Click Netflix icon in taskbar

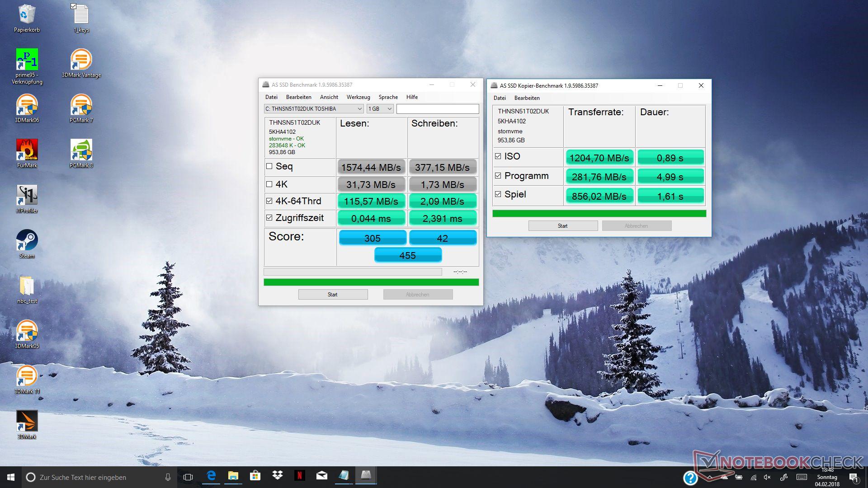point(299,476)
